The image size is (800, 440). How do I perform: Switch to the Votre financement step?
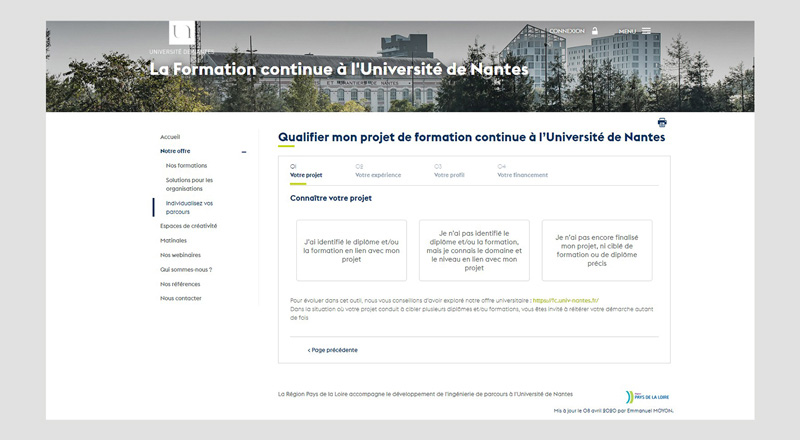pos(522,171)
